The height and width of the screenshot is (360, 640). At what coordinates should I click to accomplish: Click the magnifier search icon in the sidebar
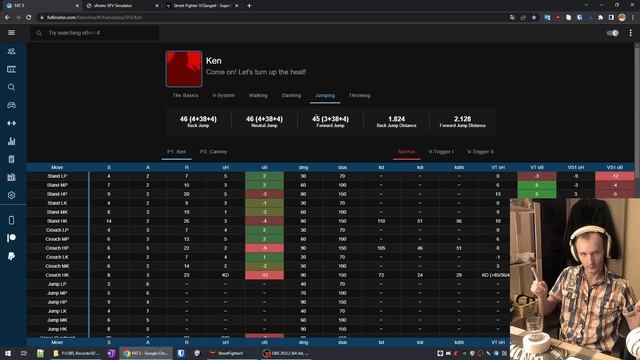(x=11, y=87)
